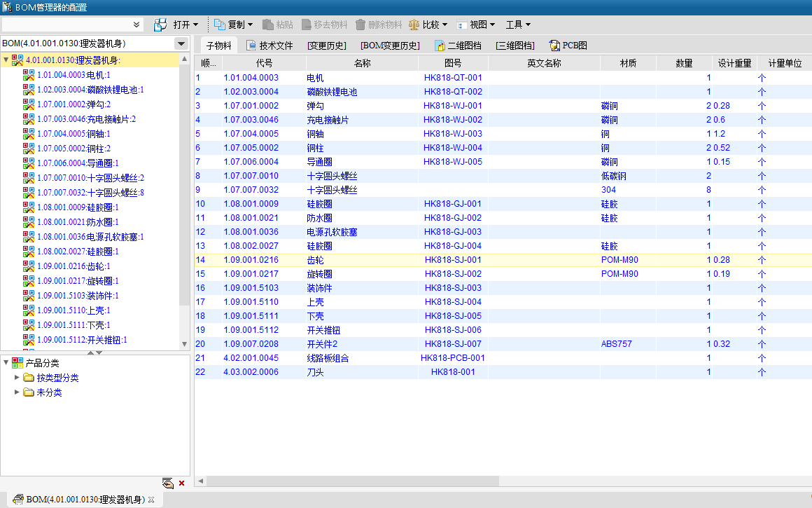812x508 pixels.
Task: Open the 工具 (Tools) dropdown menu
Action: (x=518, y=25)
